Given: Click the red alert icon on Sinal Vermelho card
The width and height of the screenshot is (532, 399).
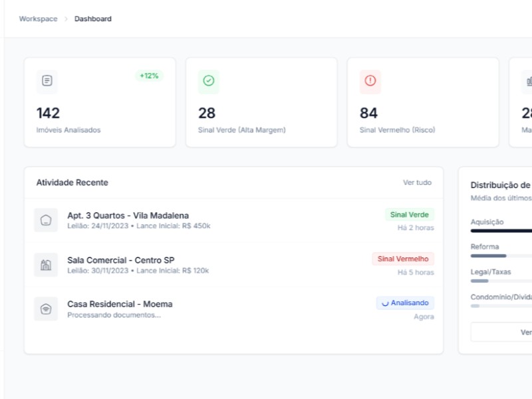Looking at the screenshot, I should (370, 82).
